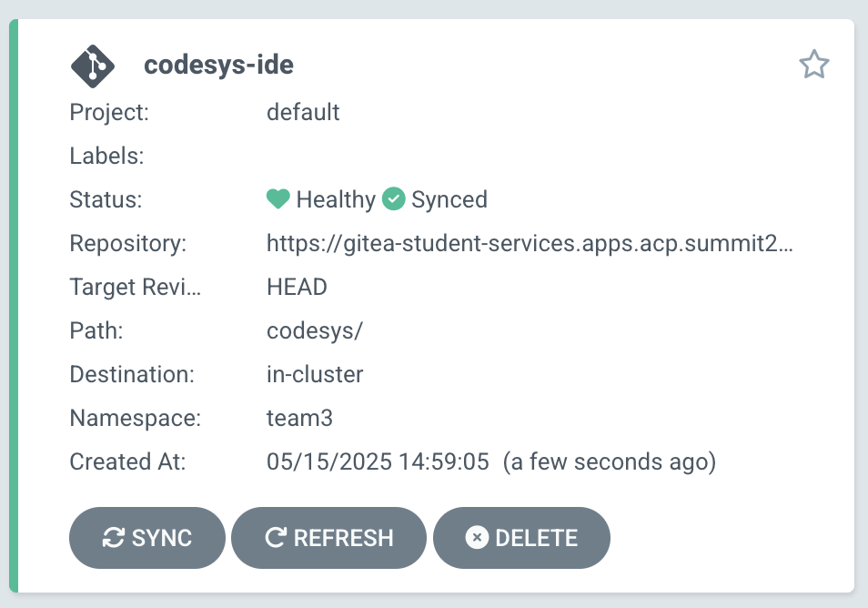
Task: Click the 'Status:' field label
Action: tap(106, 200)
